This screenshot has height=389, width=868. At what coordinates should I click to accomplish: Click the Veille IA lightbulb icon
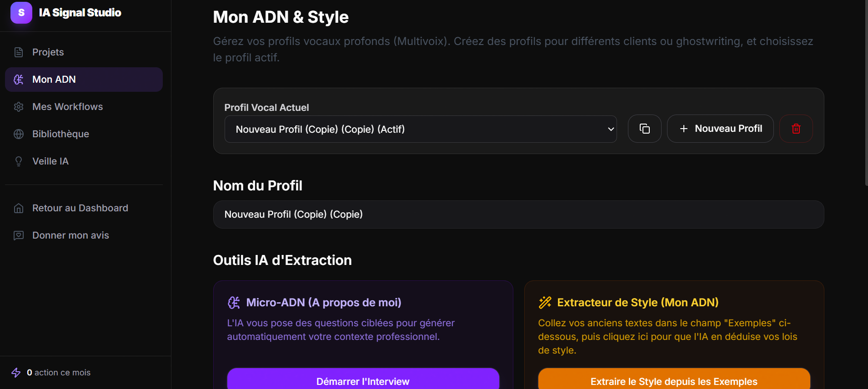click(19, 161)
